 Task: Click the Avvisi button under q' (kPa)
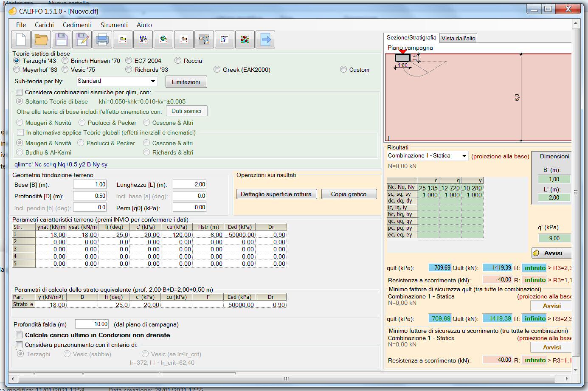551,253
